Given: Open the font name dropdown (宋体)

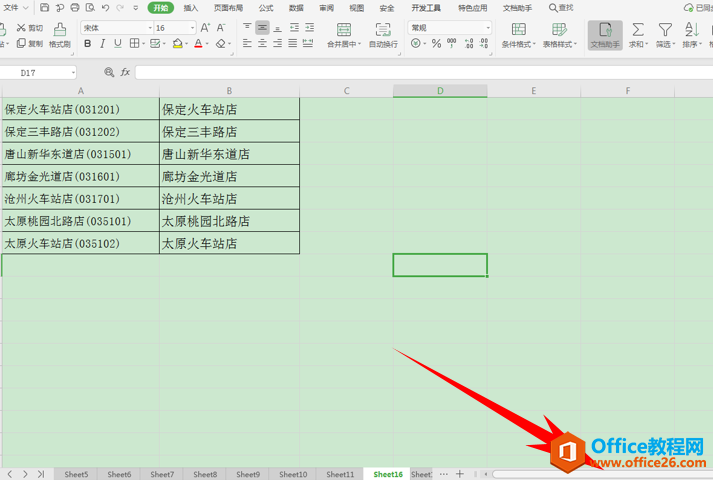Looking at the screenshot, I should pos(150,28).
